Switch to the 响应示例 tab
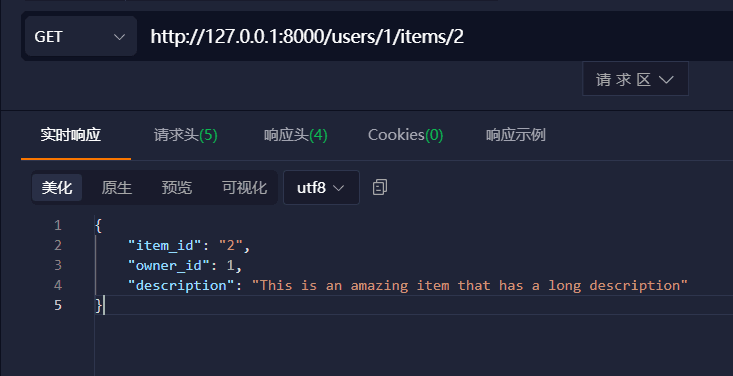Screen dimensions: 733x376 [516, 135]
